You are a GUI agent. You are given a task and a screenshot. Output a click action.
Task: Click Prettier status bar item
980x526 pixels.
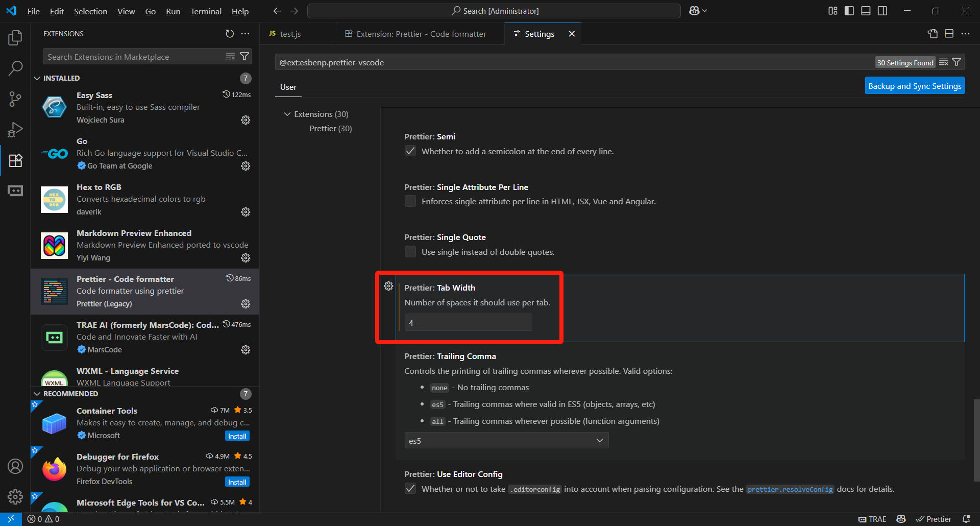(x=934, y=519)
